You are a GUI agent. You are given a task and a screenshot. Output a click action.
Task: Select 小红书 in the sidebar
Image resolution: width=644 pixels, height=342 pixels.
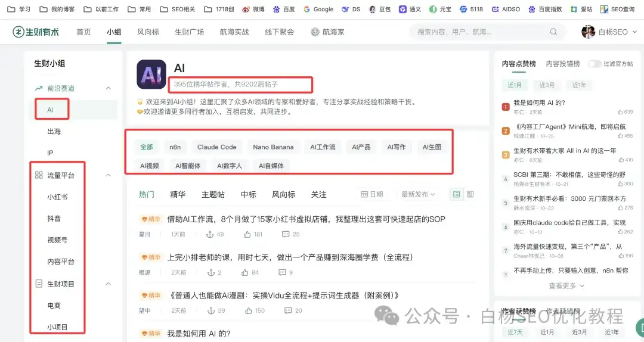[57, 197]
